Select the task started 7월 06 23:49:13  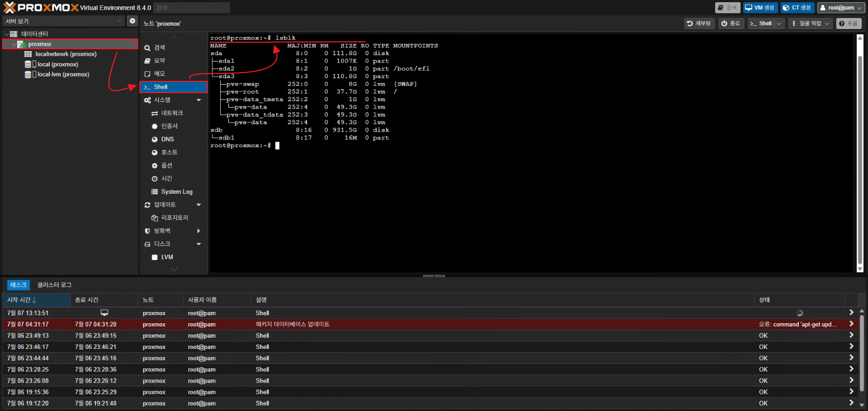[431, 336]
